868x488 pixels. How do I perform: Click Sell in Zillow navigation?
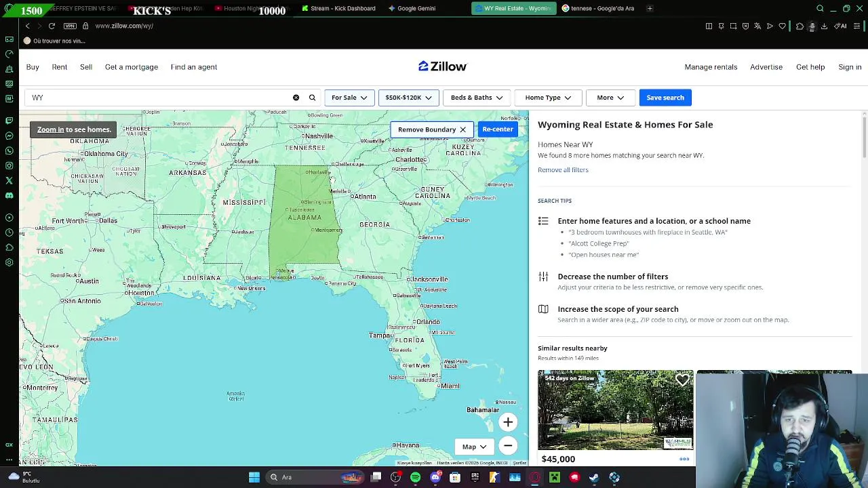click(x=86, y=67)
